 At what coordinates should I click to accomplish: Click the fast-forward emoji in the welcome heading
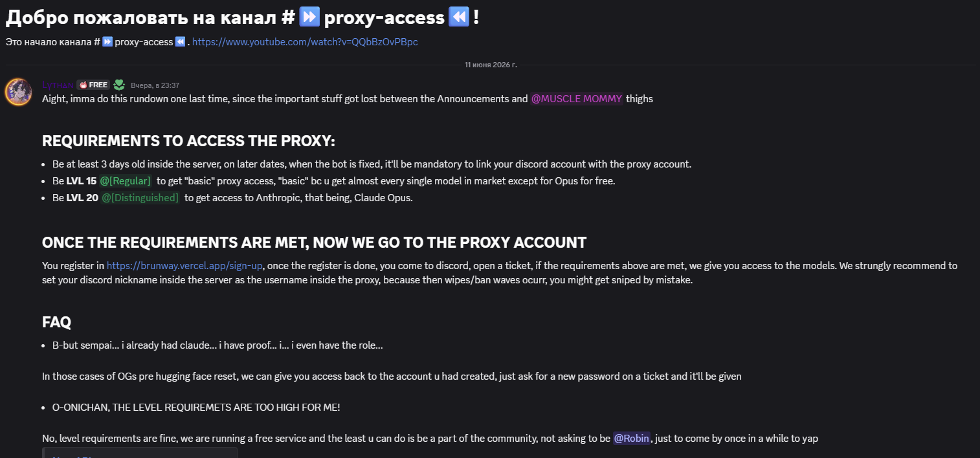click(x=309, y=17)
